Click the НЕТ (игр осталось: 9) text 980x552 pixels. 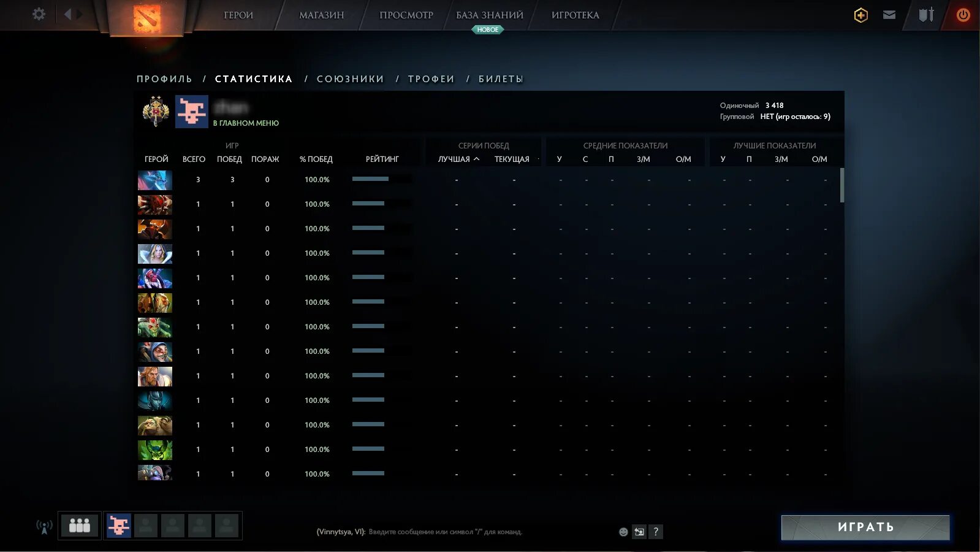click(x=796, y=117)
